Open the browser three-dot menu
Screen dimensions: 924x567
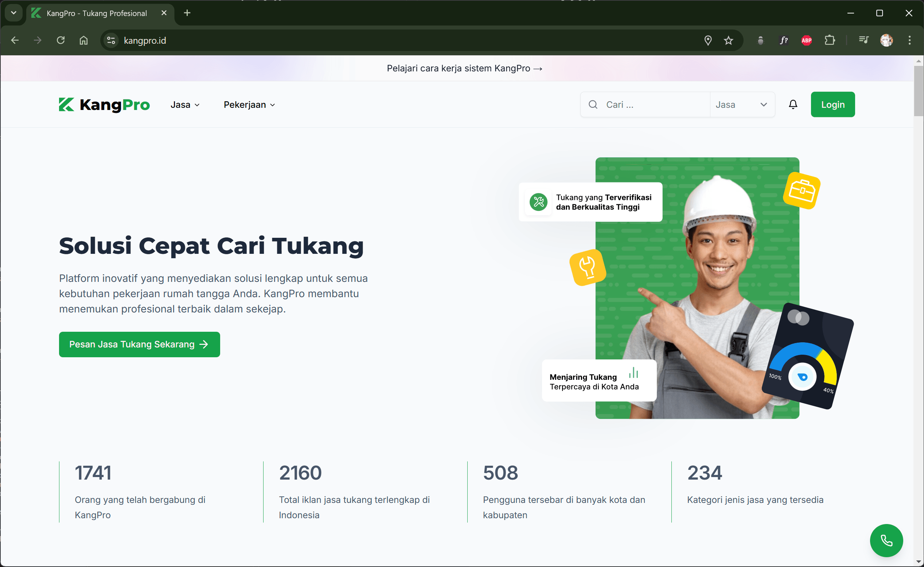coord(910,40)
